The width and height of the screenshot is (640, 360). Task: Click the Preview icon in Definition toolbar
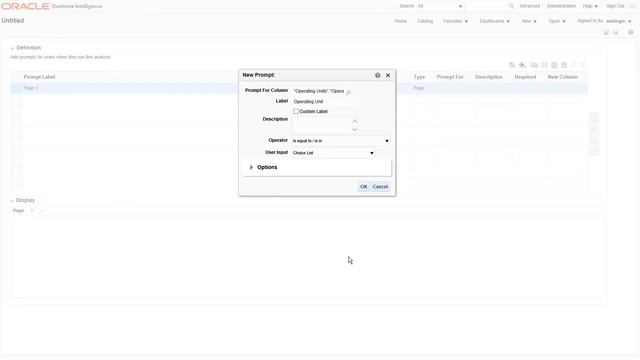(x=512, y=65)
